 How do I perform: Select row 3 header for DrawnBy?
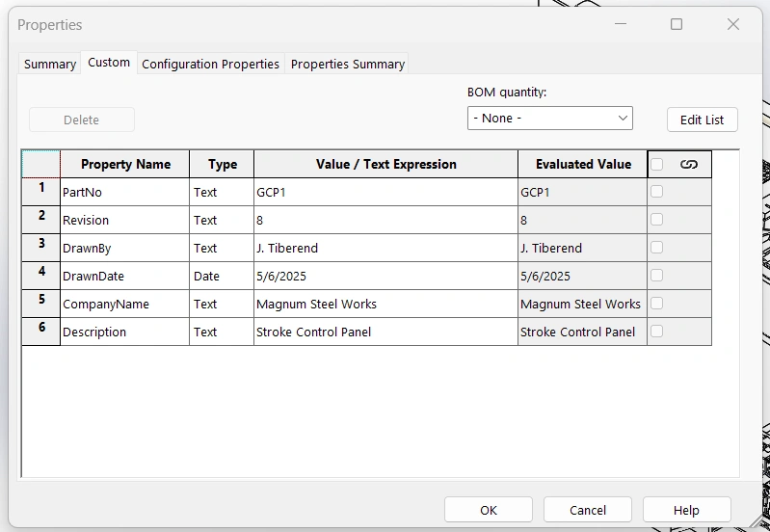tap(41, 248)
